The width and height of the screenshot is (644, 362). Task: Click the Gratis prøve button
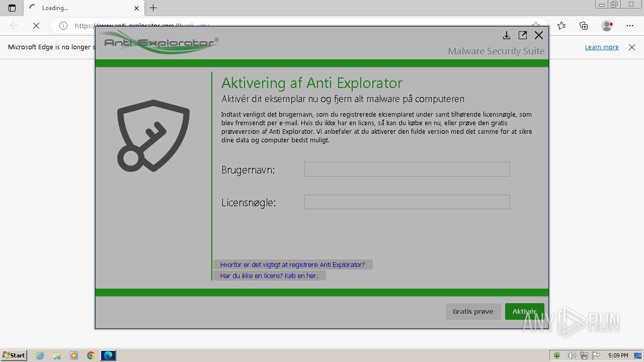point(473,311)
